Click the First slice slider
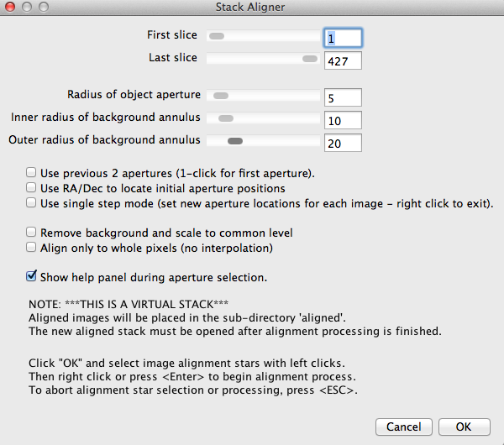Viewport: 504px width, 445px height. pos(263,37)
